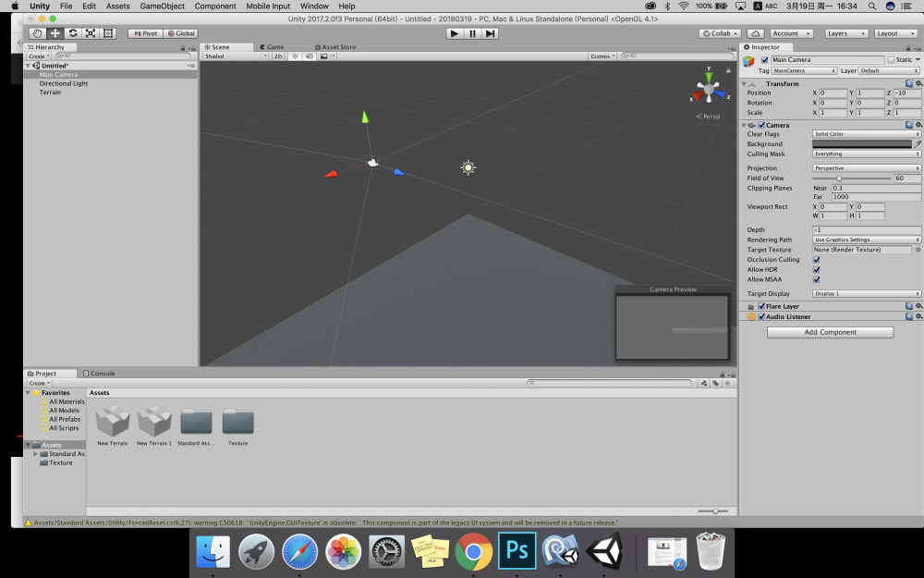Switch to the Console tab
The image size is (924, 578).
[x=100, y=374]
